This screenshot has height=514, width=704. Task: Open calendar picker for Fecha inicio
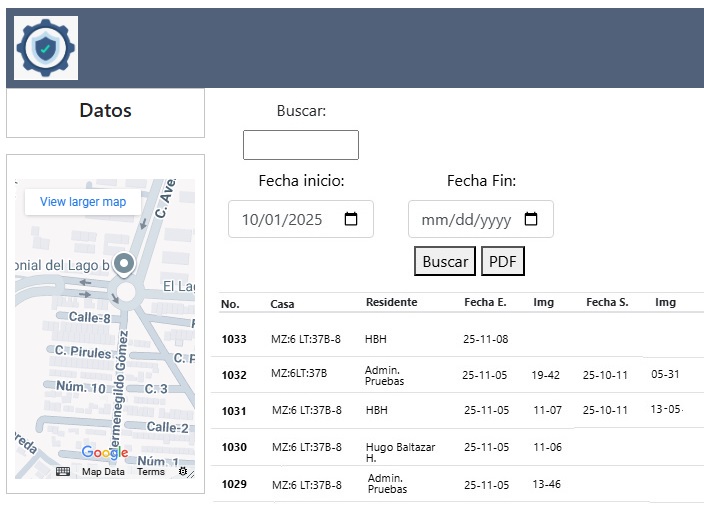point(351,220)
